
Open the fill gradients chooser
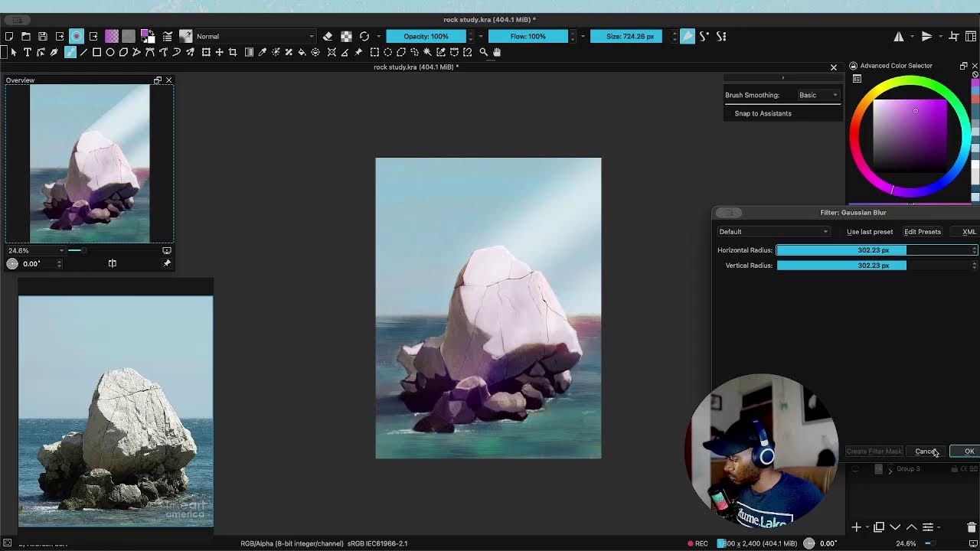pos(112,36)
